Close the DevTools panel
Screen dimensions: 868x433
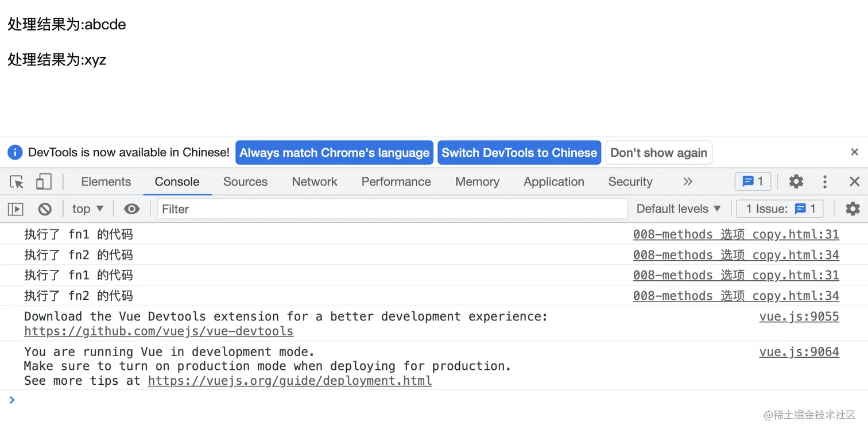[854, 182]
